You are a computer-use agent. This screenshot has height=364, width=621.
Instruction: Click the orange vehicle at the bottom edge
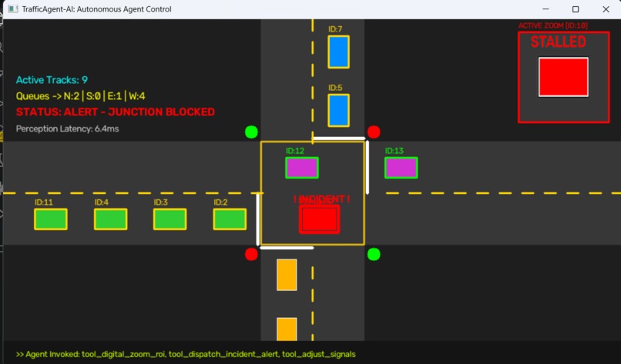pyautogui.click(x=287, y=329)
